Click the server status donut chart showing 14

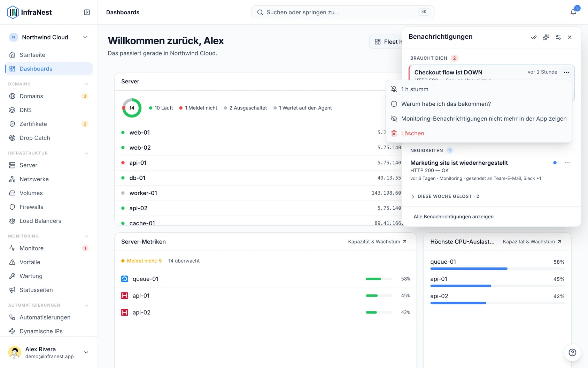[132, 108]
